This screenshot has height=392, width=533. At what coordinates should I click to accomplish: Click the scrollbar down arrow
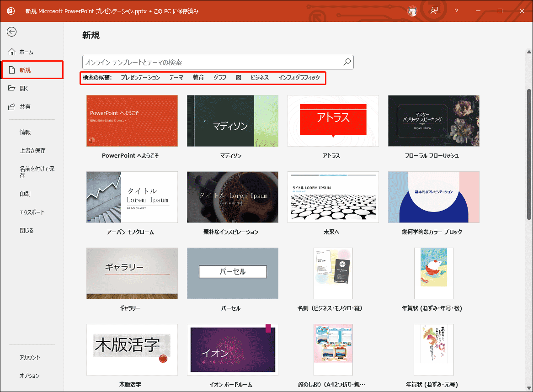(529, 388)
